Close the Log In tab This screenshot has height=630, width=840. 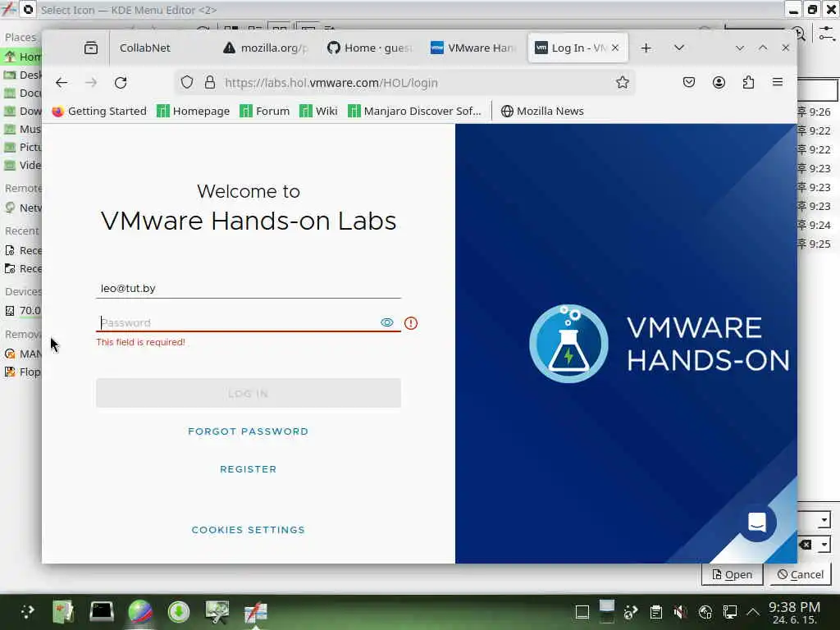click(x=615, y=48)
